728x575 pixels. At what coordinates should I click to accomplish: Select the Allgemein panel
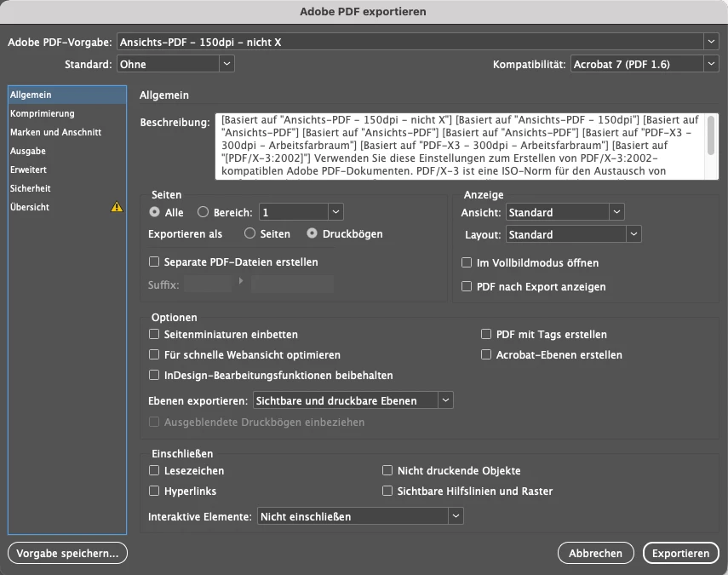click(67, 95)
